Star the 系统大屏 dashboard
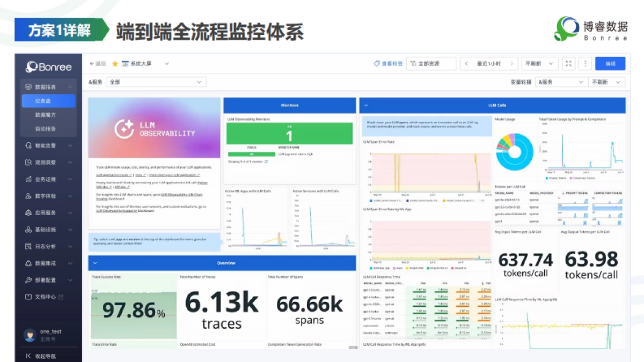The width and height of the screenshot is (644, 362). [116, 63]
